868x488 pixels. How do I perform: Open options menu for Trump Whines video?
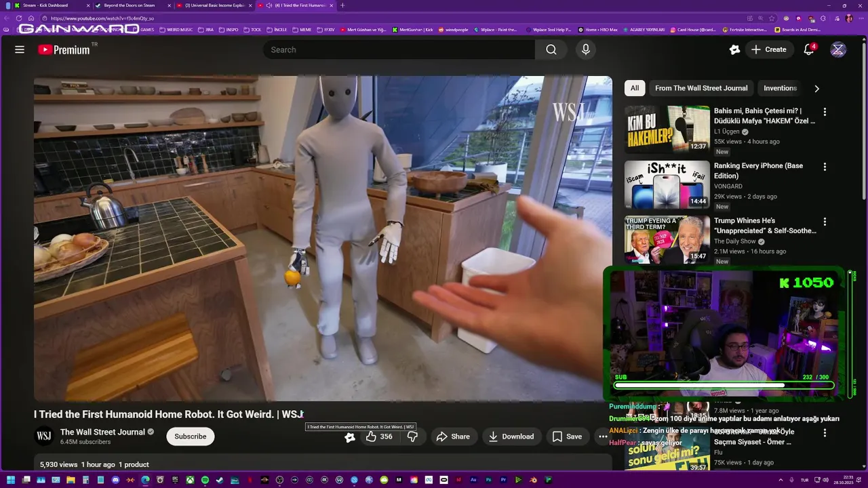tap(825, 222)
